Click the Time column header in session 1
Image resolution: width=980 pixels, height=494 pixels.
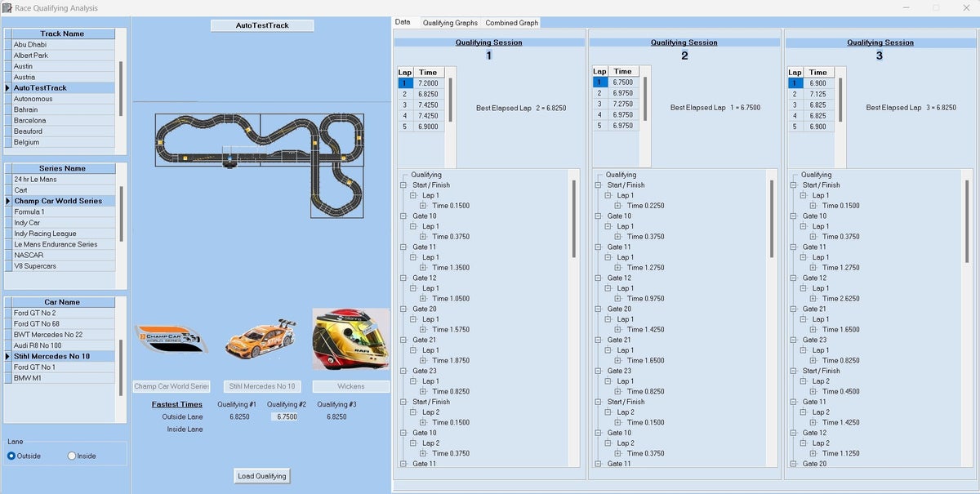click(428, 72)
